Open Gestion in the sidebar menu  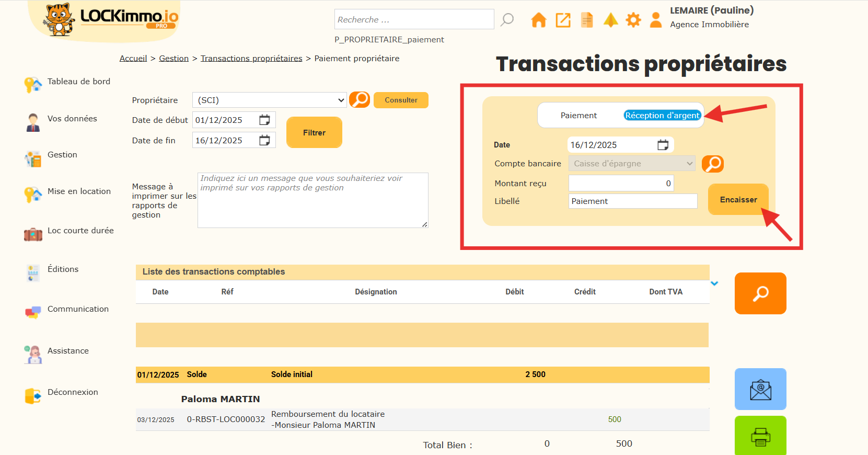click(62, 155)
